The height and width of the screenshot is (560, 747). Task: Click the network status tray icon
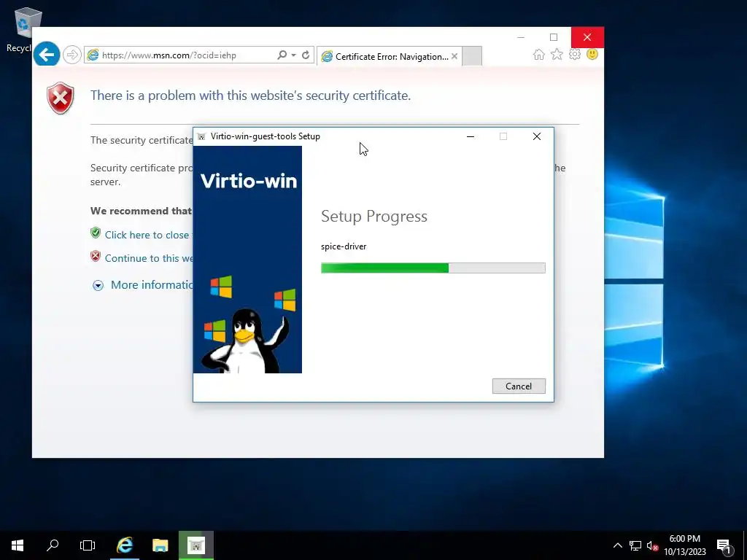point(635,545)
